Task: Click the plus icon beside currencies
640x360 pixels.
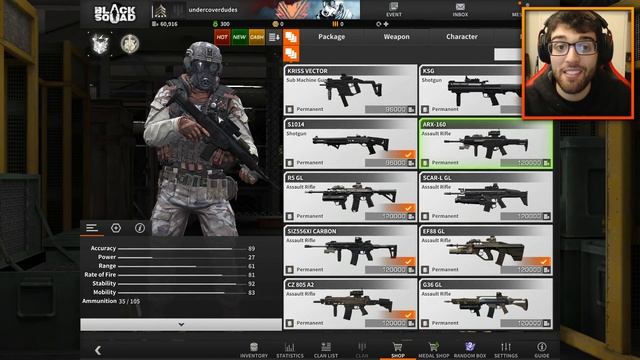Action: [386, 24]
